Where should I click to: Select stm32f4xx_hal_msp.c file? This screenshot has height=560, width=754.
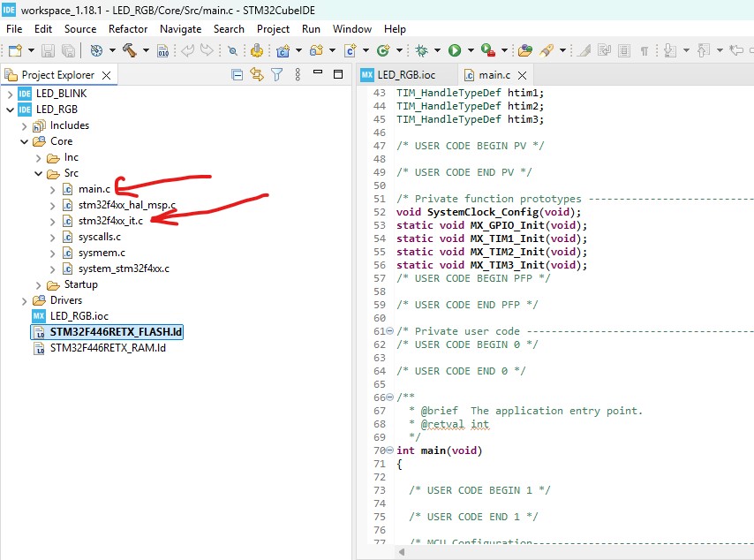[127, 205]
